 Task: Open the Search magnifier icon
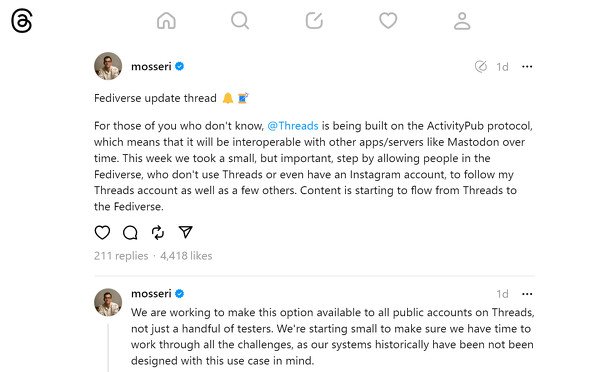tap(240, 20)
